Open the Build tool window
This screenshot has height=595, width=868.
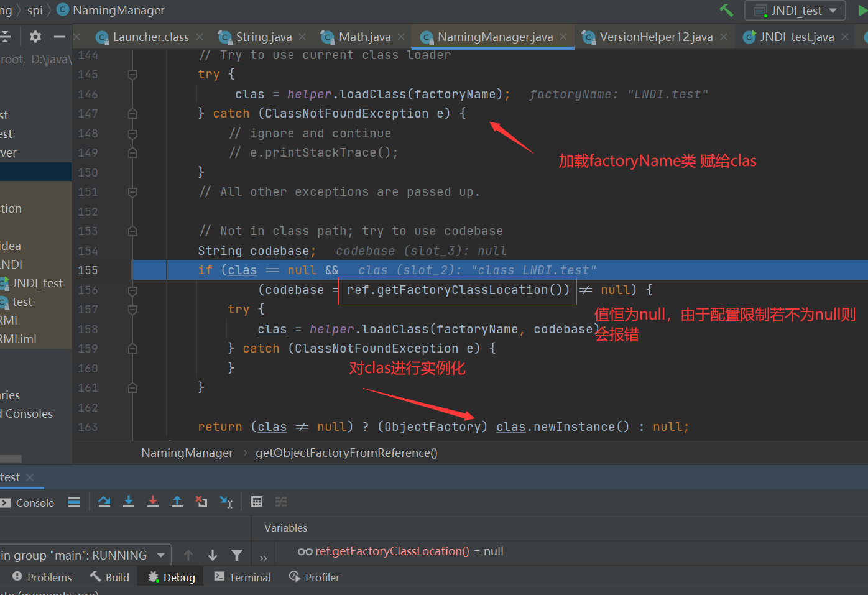coord(110,578)
